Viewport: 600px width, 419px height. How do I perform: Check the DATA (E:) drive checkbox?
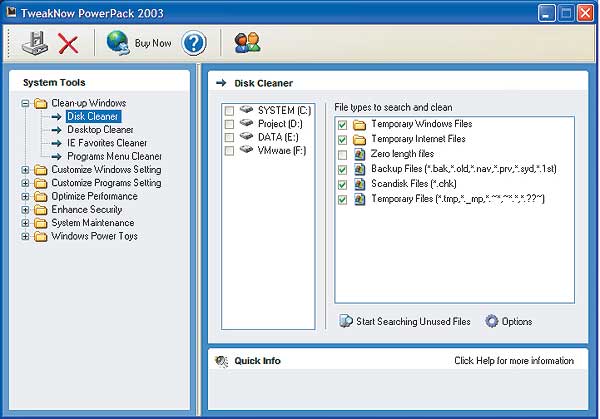(x=229, y=137)
